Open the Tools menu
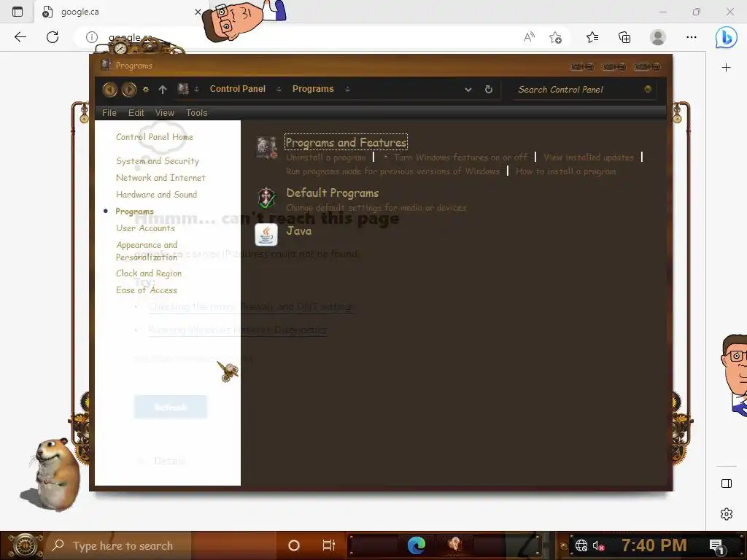This screenshot has width=747, height=560. coord(196,113)
